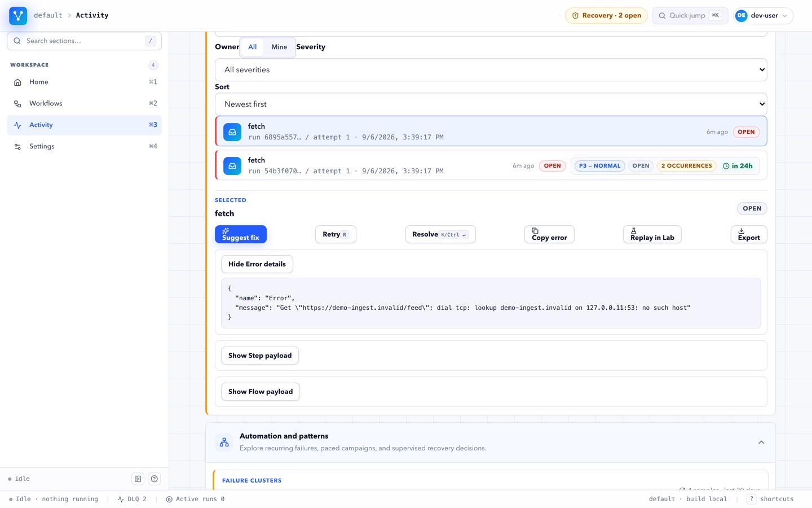Select fetch run 6895a557 row
The width and height of the screenshot is (812, 508).
pos(491,131)
